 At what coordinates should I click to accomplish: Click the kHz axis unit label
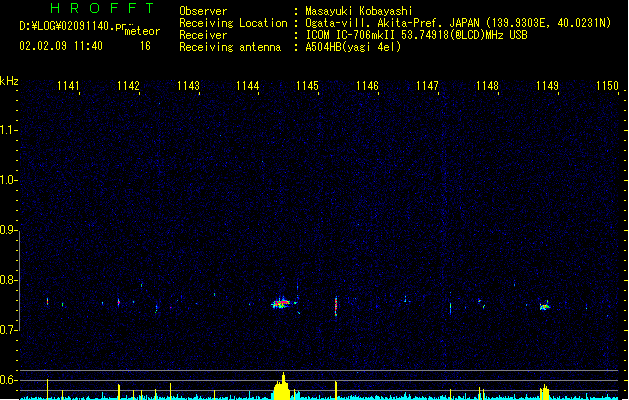click(9, 81)
